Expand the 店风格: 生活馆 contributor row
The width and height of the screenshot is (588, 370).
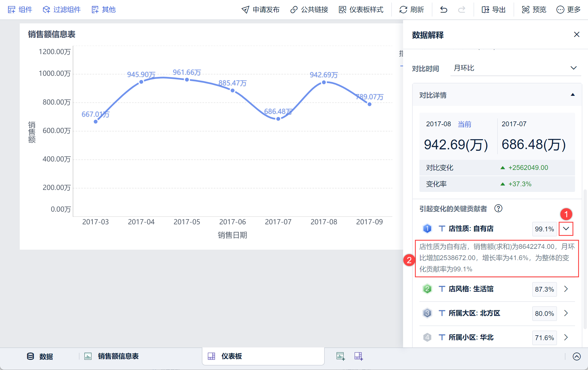coord(566,289)
